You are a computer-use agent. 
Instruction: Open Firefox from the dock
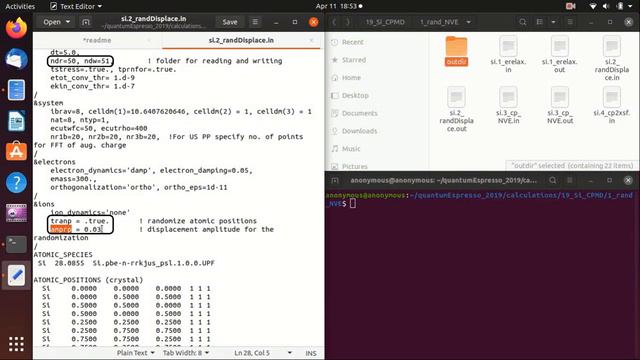(16, 29)
